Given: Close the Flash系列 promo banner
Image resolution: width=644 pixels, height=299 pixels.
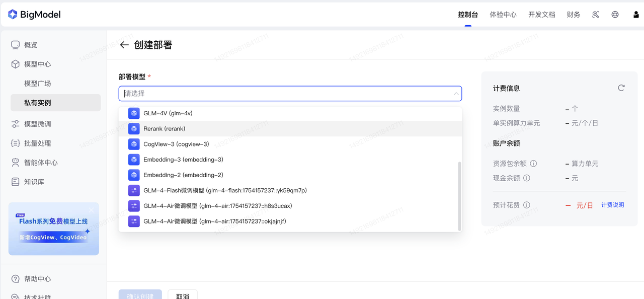Looking at the screenshot, I should click(x=92, y=210).
